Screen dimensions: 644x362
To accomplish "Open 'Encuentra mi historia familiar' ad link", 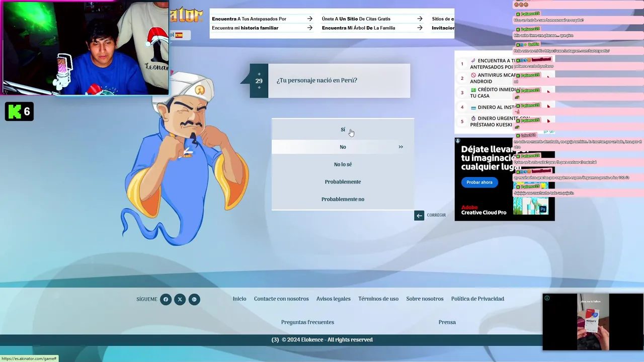I will [245, 28].
